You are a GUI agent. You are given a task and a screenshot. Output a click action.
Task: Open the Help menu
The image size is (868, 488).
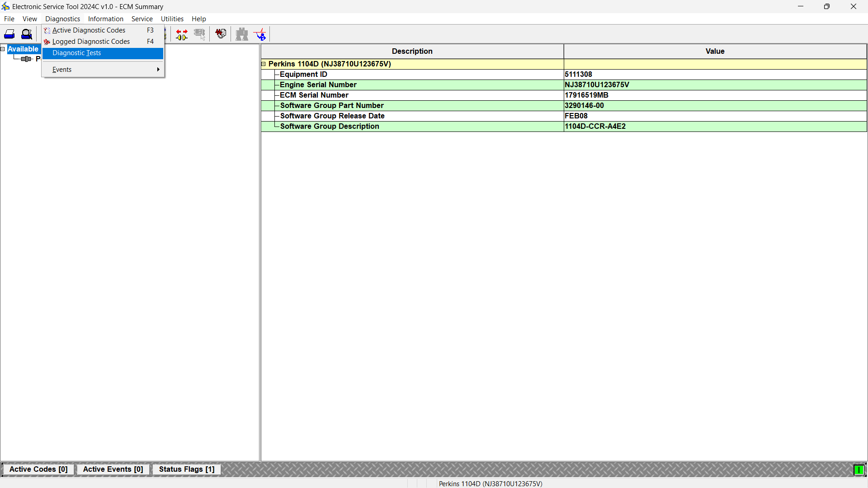click(x=199, y=19)
